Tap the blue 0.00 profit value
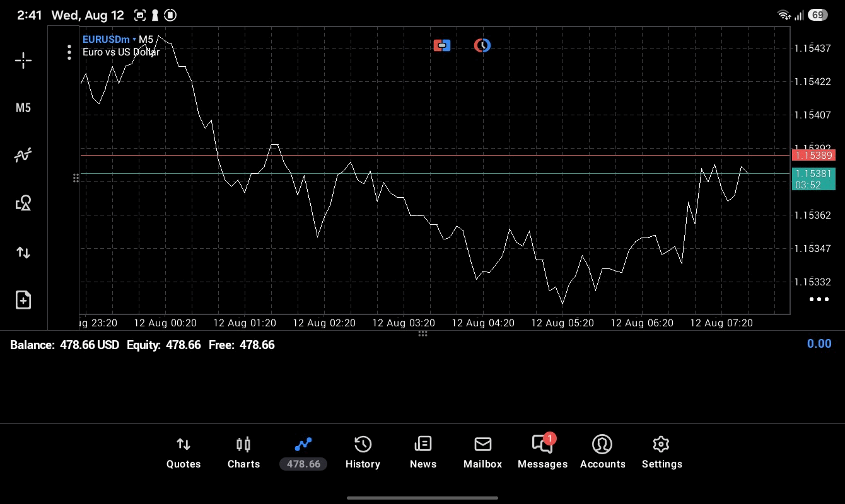 819,343
